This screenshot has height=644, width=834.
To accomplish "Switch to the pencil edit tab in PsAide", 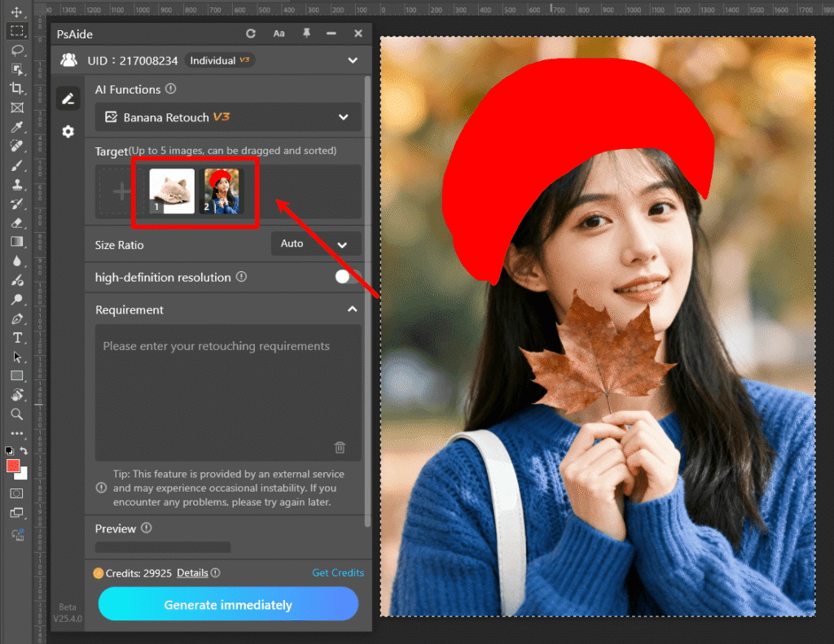I will click(x=68, y=98).
